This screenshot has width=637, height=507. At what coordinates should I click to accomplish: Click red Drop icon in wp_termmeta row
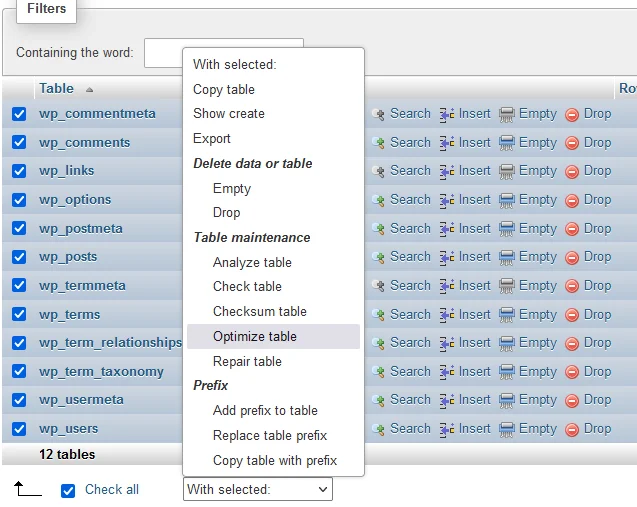point(572,287)
